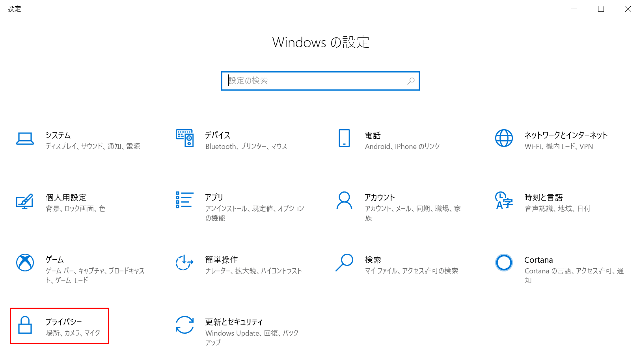Select the 時刻と言語 heading
This screenshot has height=364, width=641.
point(543,197)
